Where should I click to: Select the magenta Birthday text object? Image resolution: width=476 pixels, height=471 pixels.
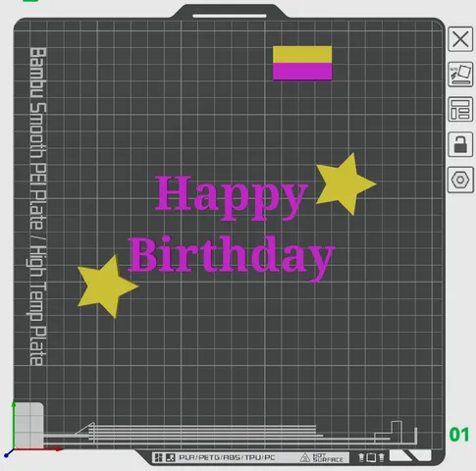[x=232, y=257]
